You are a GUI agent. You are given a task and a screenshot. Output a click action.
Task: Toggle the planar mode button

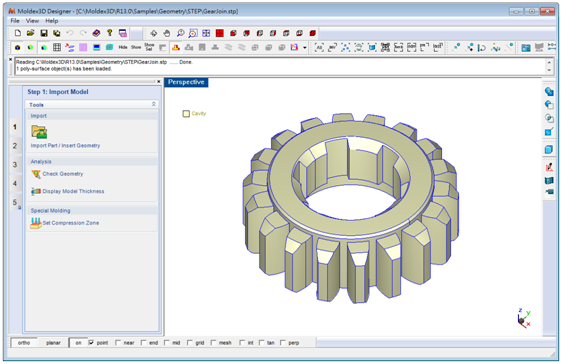(x=53, y=343)
